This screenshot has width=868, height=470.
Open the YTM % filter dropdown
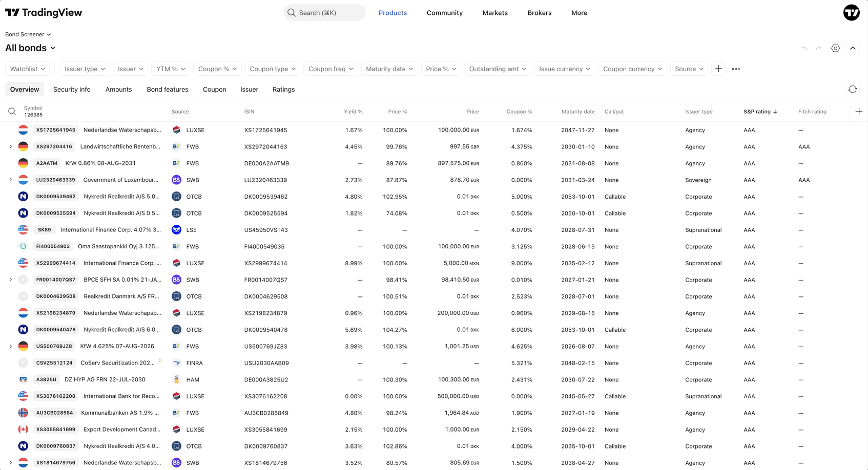tap(171, 69)
